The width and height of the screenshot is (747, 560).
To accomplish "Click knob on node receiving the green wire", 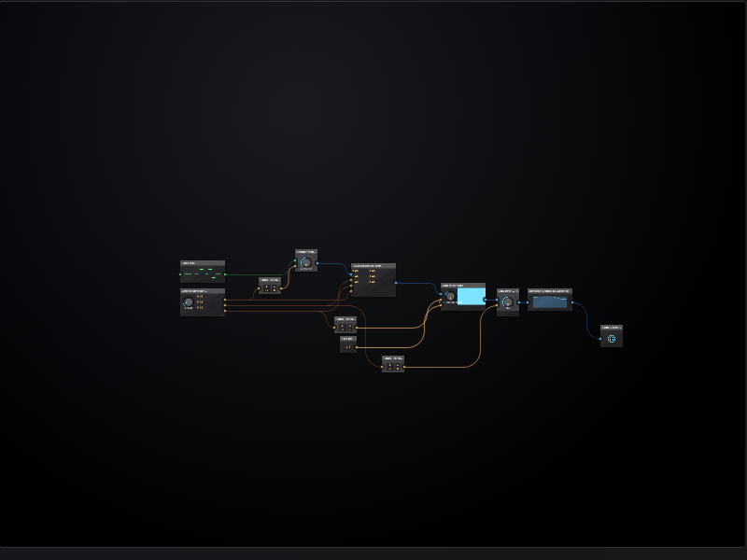I will [305, 264].
